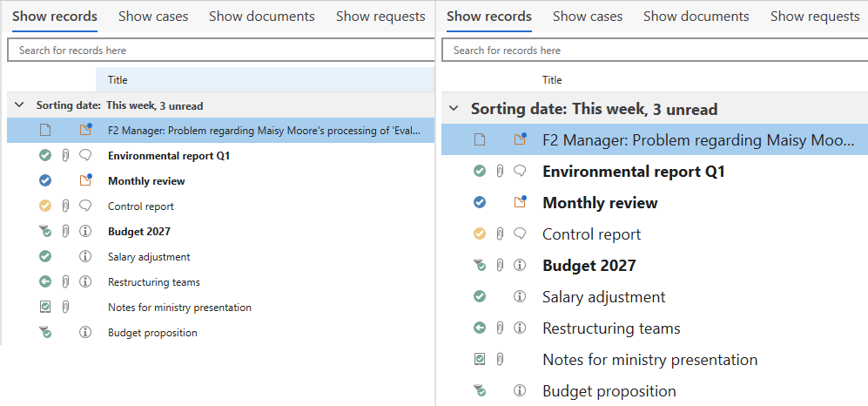Viewport: 868px width, 406px height.
Task: Click paperclip attachment icon on Control report, left panel
Action: coord(65,206)
